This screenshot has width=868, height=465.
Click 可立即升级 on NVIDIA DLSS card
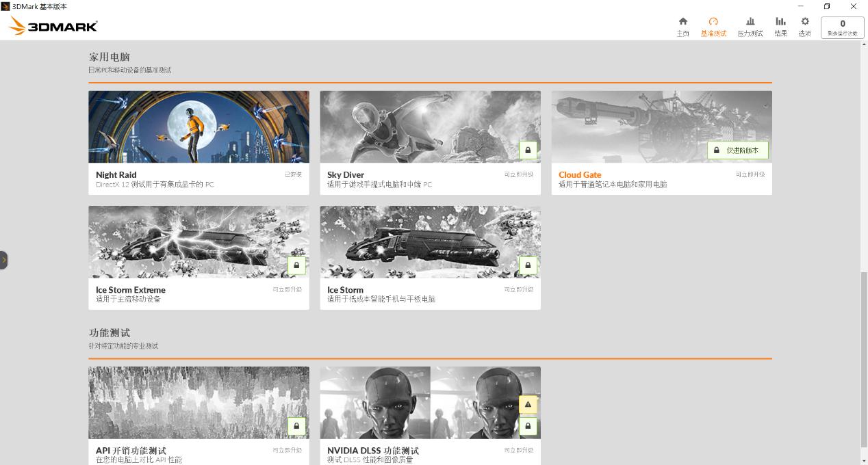(x=519, y=450)
